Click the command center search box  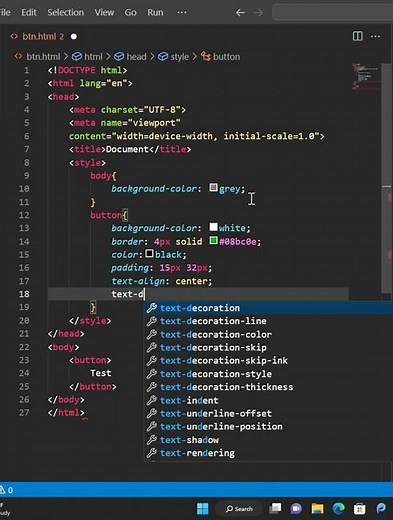click(x=333, y=13)
